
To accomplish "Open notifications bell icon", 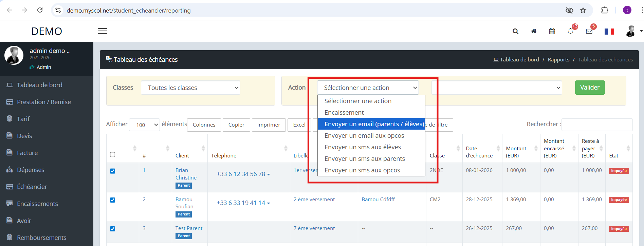I will point(570,31).
